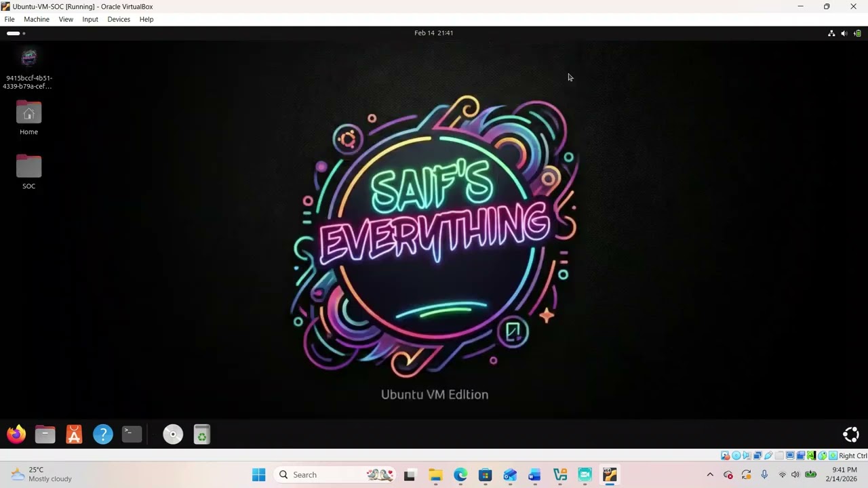Open the VirtualBox Devices menu
868x488 pixels.
[119, 19]
